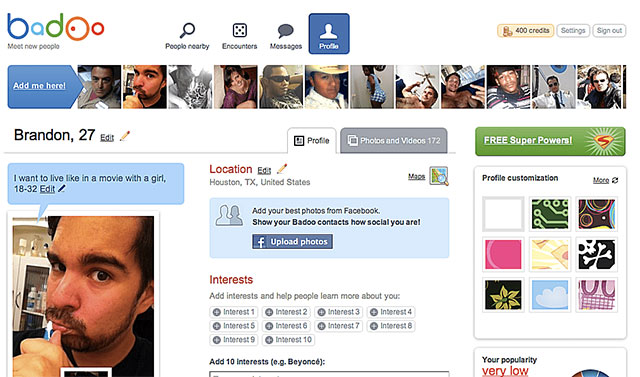The image size is (640, 377).
Task: Click the 400 credits coin badge
Action: tap(525, 31)
